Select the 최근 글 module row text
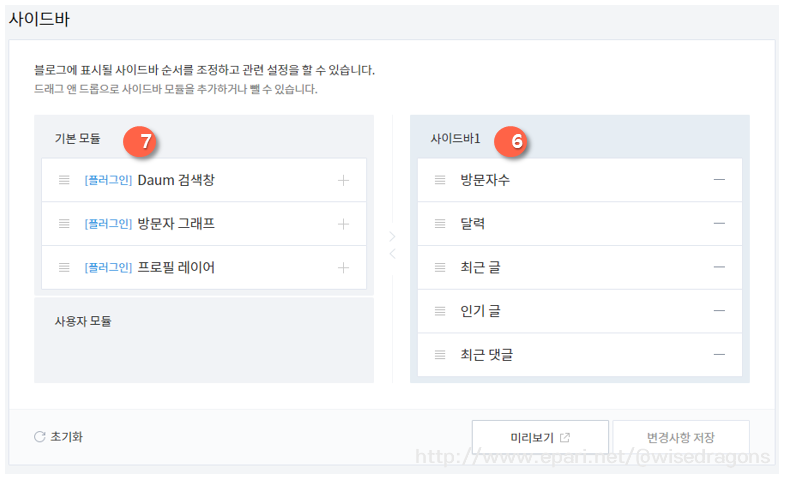Image resolution: width=785 pixels, height=480 pixels. click(480, 267)
